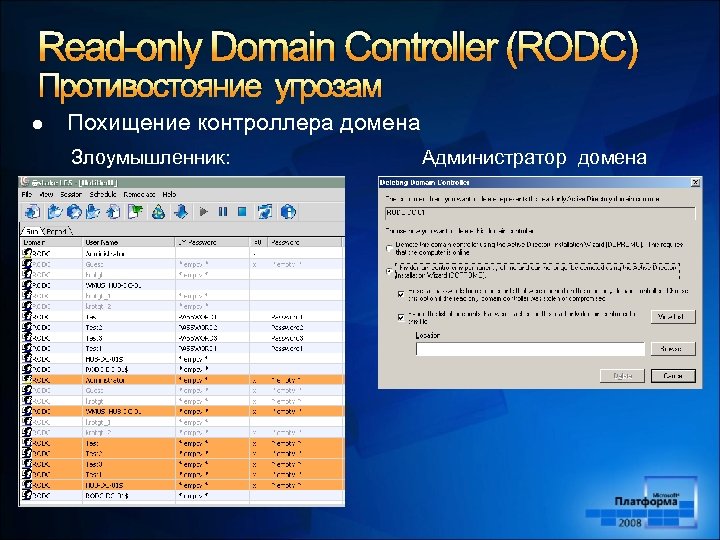Select the Demote domain controller (DCPROMO) radio option
The height and width of the screenshot is (540, 720).
click(x=389, y=248)
